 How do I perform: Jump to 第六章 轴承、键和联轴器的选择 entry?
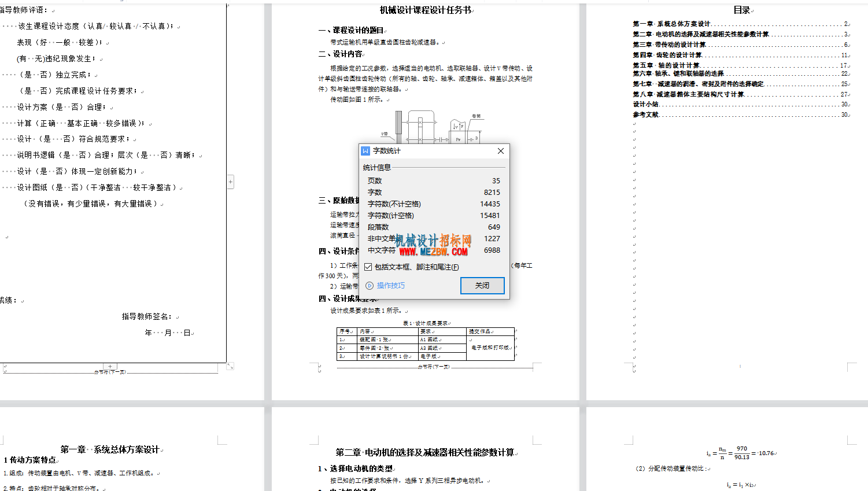[x=741, y=73]
